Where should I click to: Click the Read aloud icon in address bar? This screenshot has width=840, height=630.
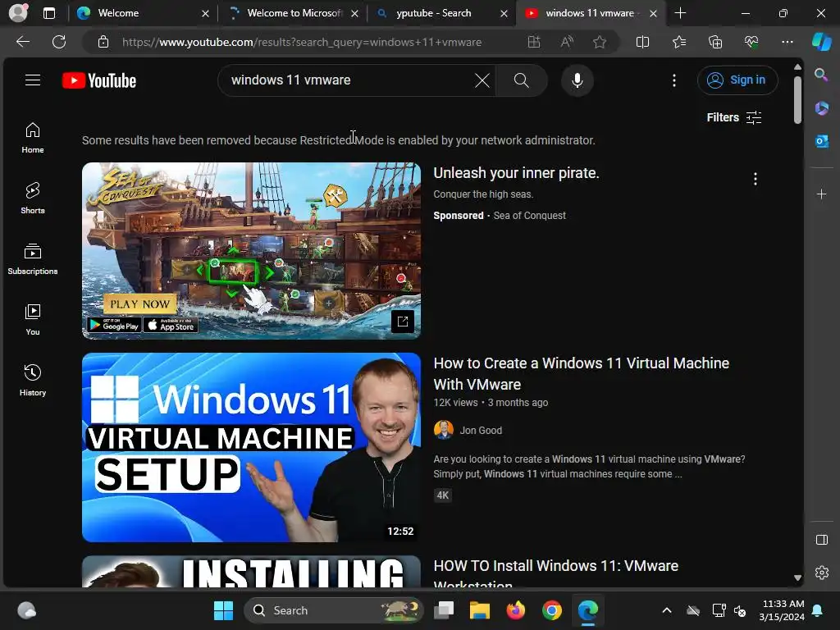coord(567,42)
